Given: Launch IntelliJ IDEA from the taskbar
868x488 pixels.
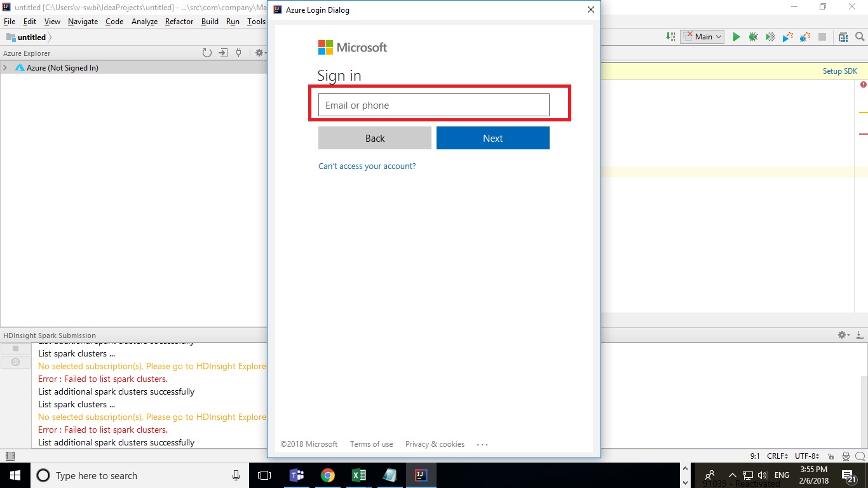Looking at the screenshot, I should click(x=421, y=475).
